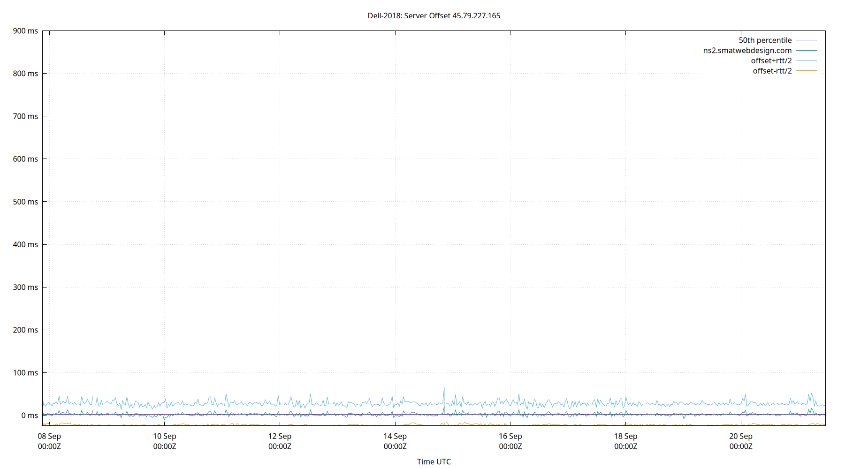Click the "400 ms" y-axis label
Viewport: 868px width, 469px height.
(x=25, y=244)
